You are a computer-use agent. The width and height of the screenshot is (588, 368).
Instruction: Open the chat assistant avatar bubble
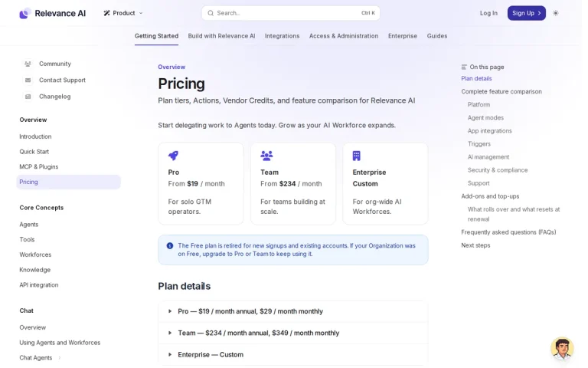click(562, 348)
